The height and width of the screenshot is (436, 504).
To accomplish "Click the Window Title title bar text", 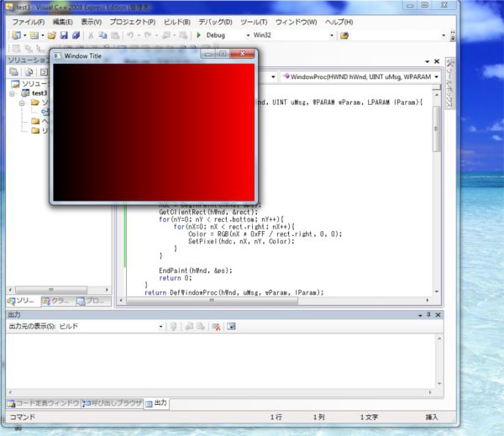I will pyautogui.click(x=83, y=56).
